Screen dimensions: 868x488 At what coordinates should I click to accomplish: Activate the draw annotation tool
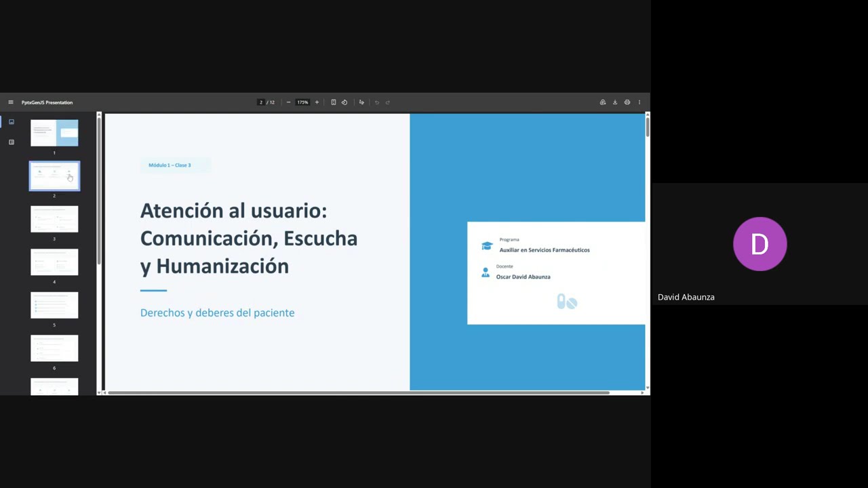pos(361,102)
